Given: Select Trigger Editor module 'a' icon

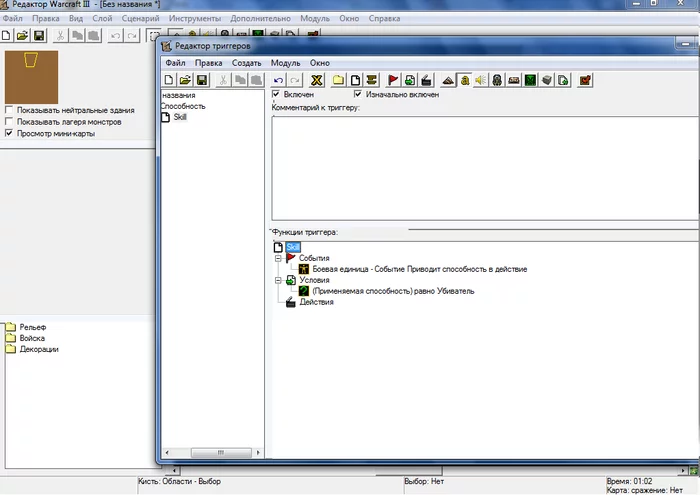Looking at the screenshot, I should click(465, 80).
